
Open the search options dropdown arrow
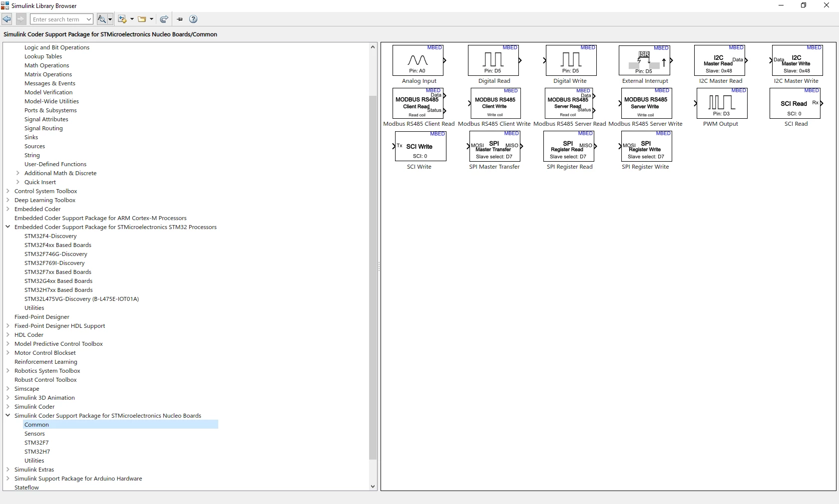(110, 19)
